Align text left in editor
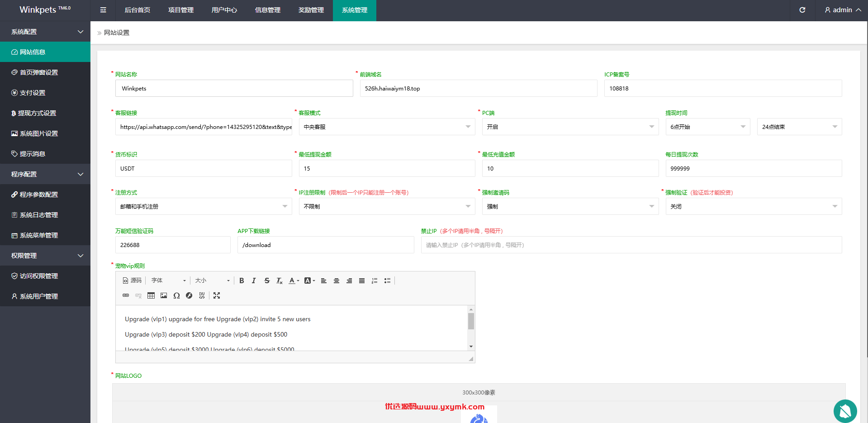Screen dimensions: 868x423 point(324,280)
